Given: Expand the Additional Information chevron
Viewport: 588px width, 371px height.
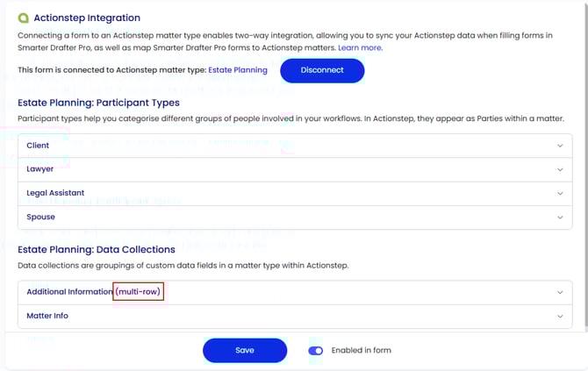Looking at the screenshot, I should [x=560, y=292].
